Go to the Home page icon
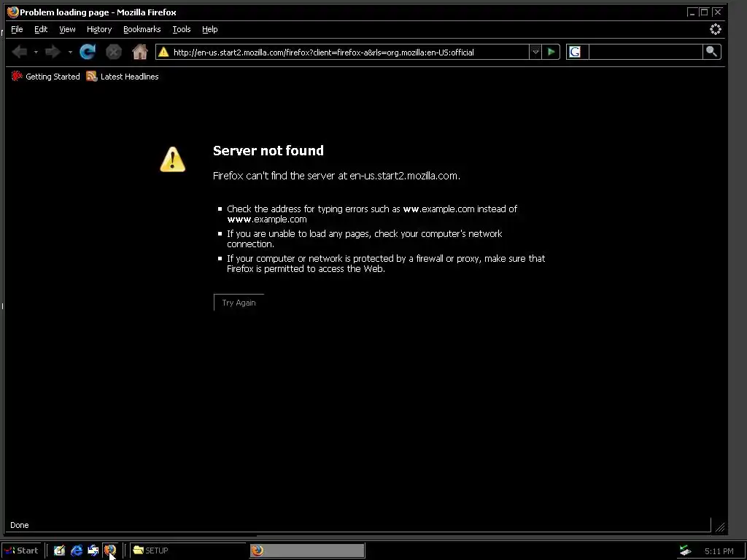This screenshot has width=747, height=560. 139,52
